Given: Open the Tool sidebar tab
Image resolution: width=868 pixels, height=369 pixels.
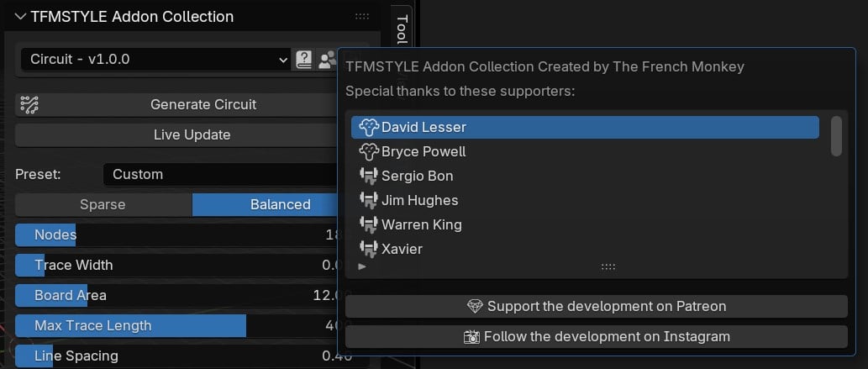Looking at the screenshot, I should tap(402, 32).
